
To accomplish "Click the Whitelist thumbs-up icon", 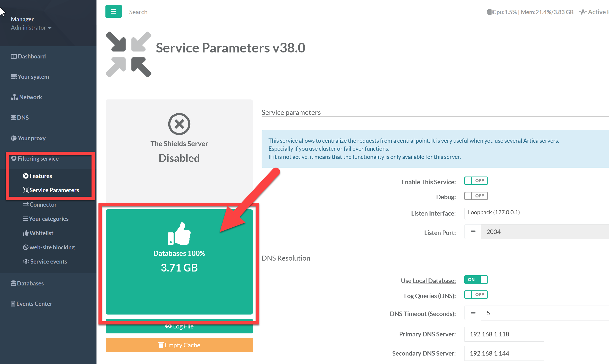I will point(26,233).
